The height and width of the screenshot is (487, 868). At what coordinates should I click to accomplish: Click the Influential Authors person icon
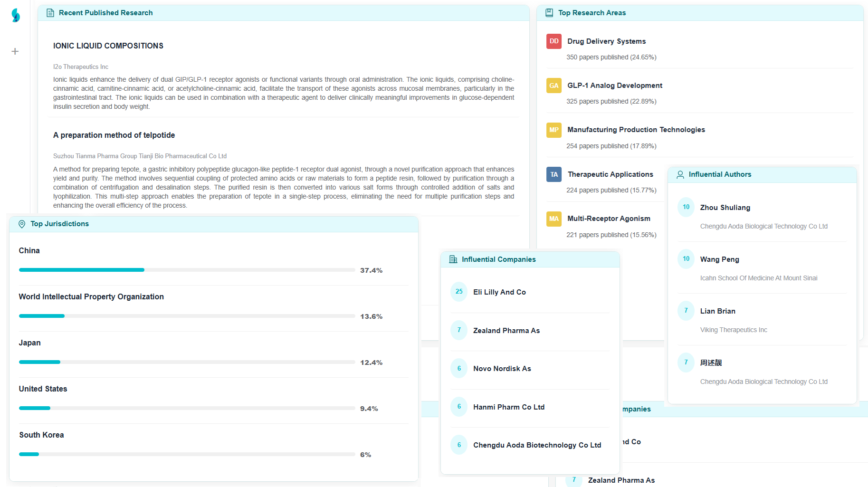680,174
